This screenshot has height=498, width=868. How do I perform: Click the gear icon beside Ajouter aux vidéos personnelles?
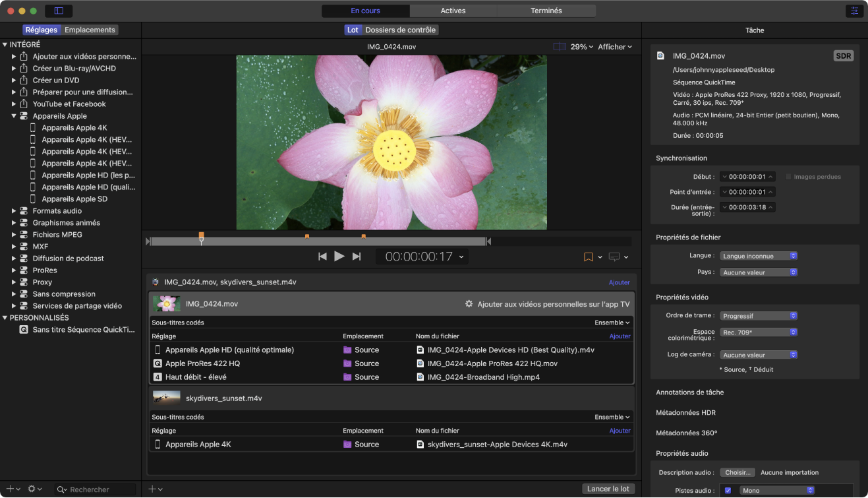[x=469, y=304]
